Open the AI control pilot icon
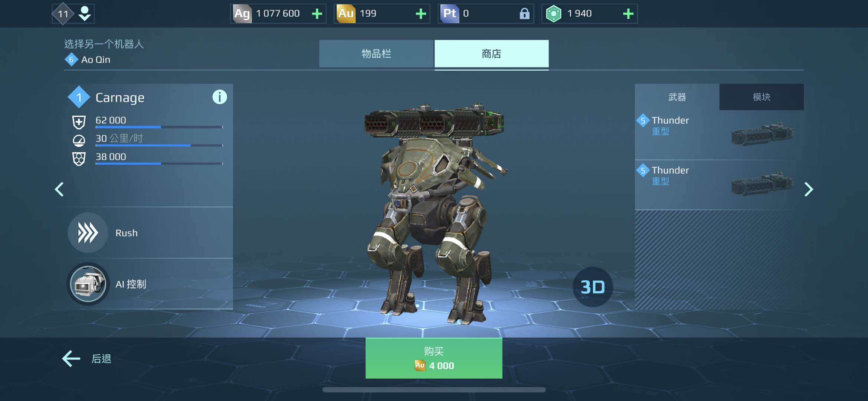Screen dimensions: 868x401 pyautogui.click(x=88, y=284)
